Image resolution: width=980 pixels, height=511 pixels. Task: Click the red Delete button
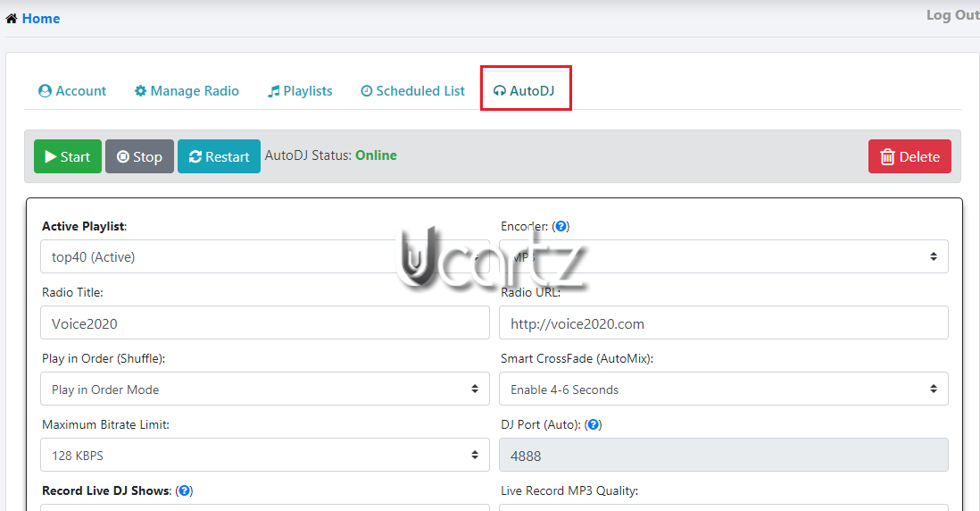909,156
